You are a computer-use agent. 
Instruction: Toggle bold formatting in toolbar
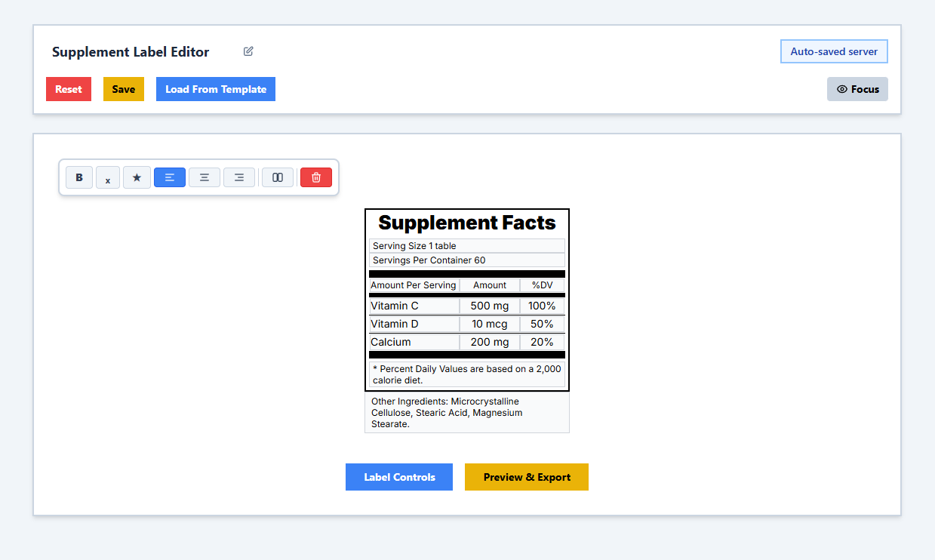(x=79, y=177)
